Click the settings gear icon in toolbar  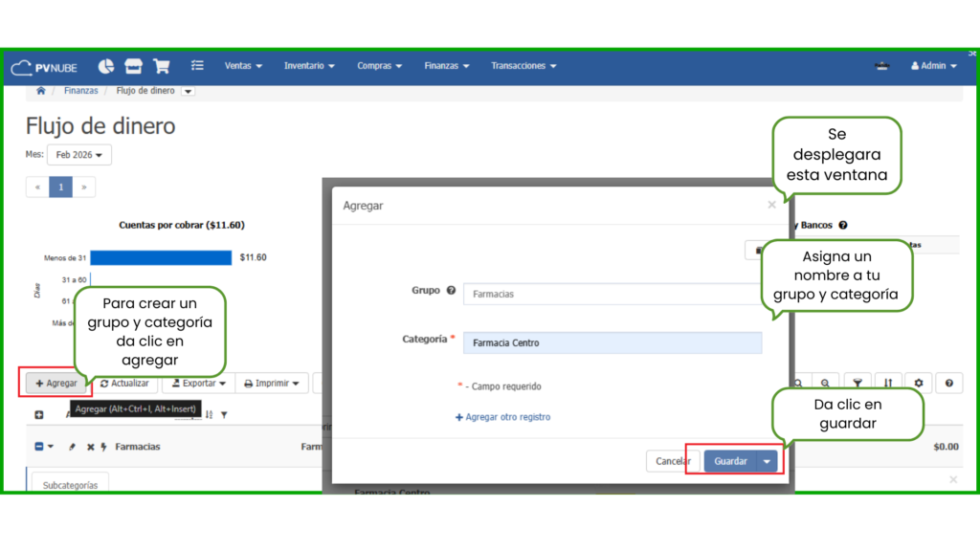pyautogui.click(x=918, y=383)
